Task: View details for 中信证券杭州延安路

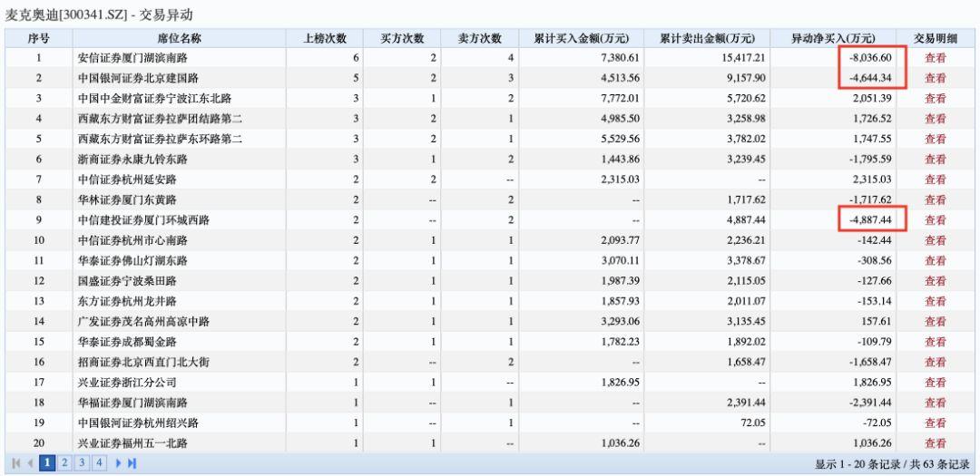Action: tap(935, 180)
